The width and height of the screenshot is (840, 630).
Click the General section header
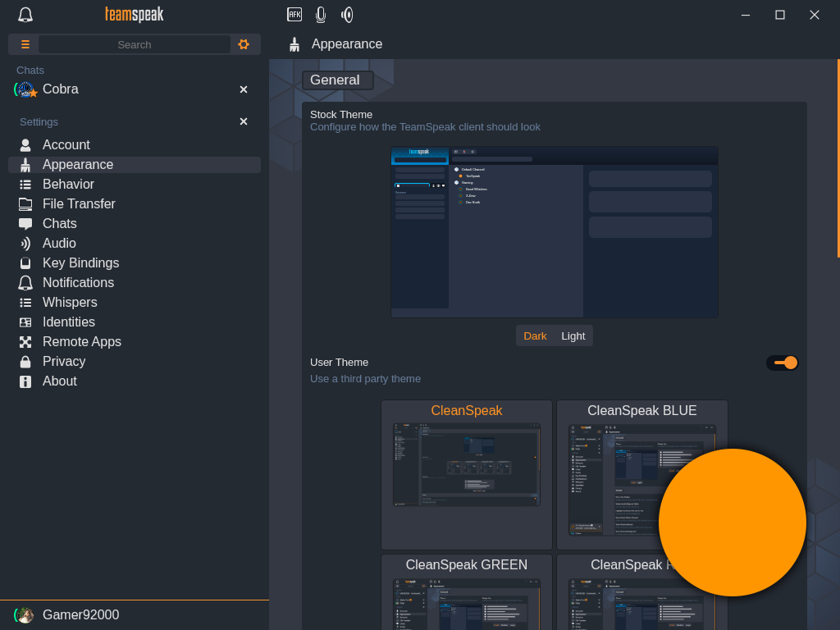(337, 80)
